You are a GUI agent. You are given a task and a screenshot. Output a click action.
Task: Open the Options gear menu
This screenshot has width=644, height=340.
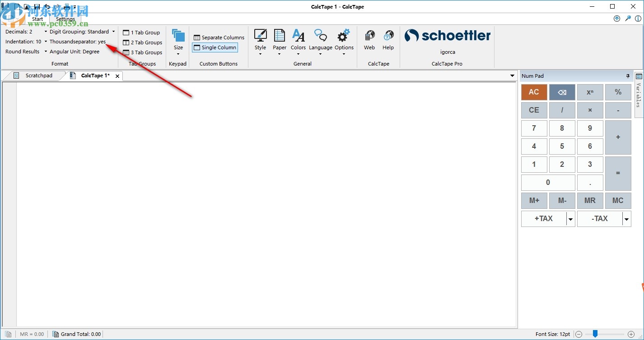(344, 41)
